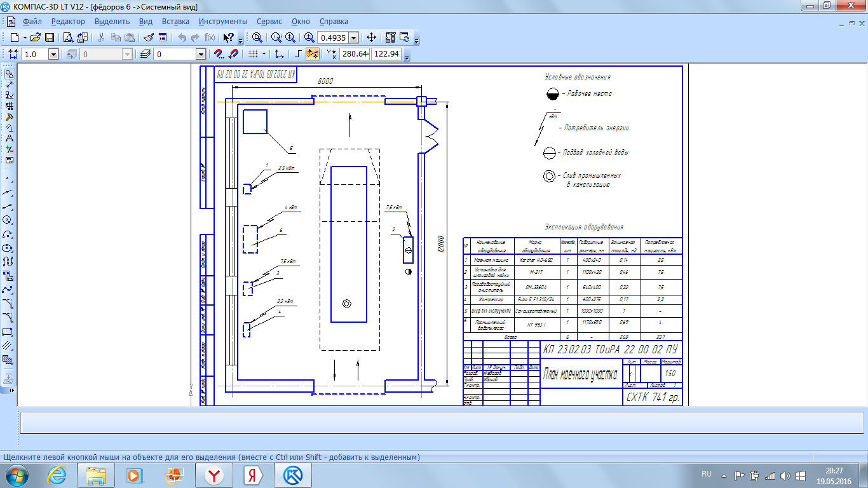The image size is (868, 488).
Task: Open layers manager icon
Action: coord(145,54)
